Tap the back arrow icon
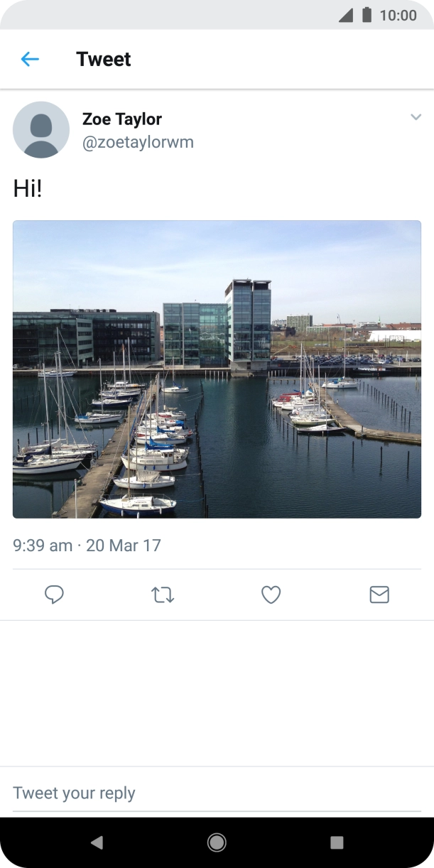The image size is (434, 868). (x=30, y=59)
